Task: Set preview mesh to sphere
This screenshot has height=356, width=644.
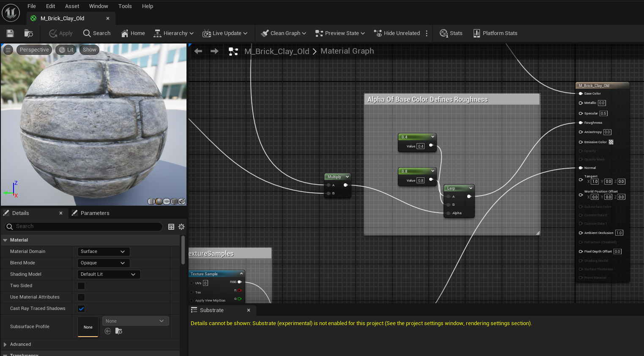Action: [159, 201]
